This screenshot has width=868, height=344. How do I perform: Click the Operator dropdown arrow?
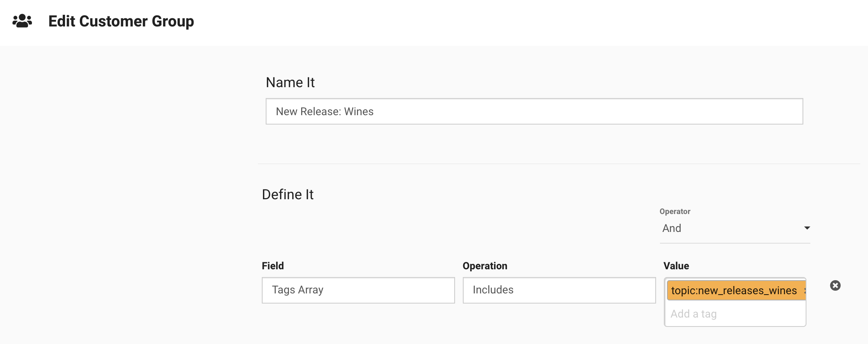pyautogui.click(x=807, y=228)
